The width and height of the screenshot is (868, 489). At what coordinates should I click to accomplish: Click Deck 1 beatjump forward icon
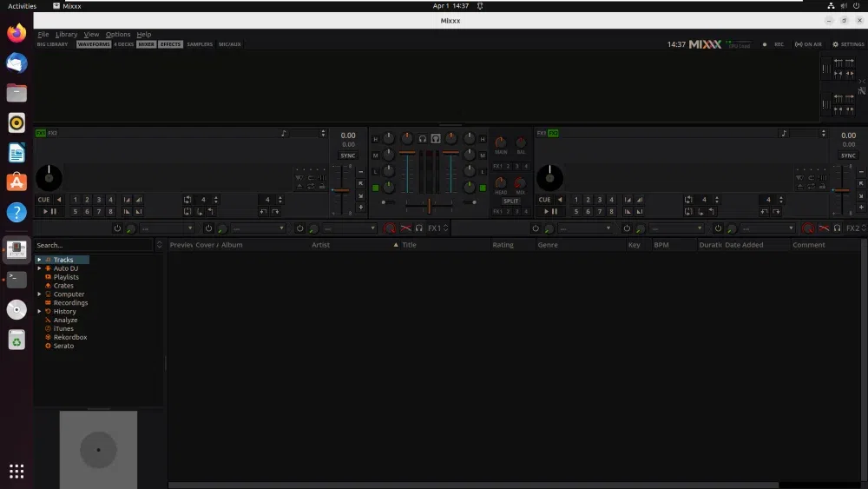pos(275,212)
